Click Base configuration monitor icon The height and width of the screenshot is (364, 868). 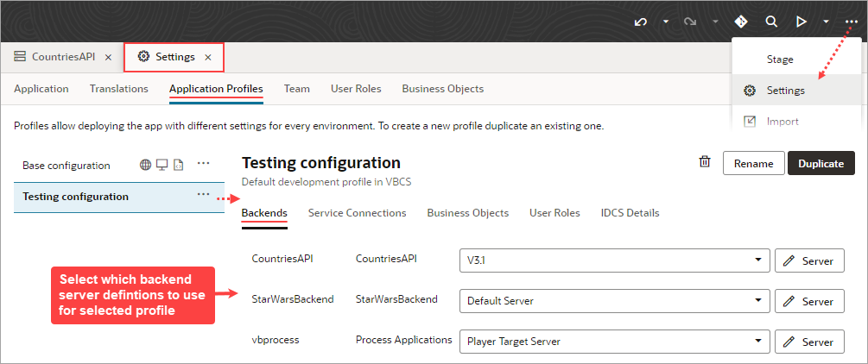(162, 165)
